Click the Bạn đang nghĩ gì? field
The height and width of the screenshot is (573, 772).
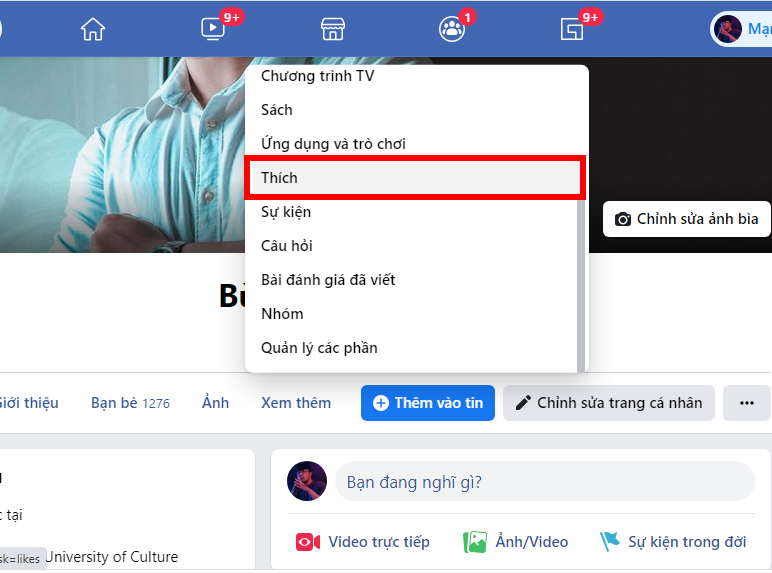click(x=544, y=482)
